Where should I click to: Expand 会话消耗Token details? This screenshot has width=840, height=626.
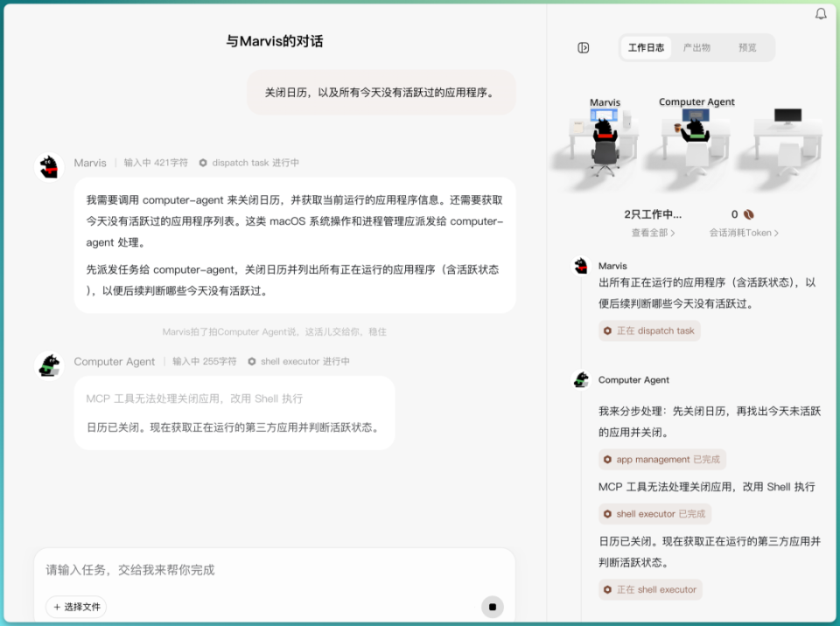click(744, 233)
